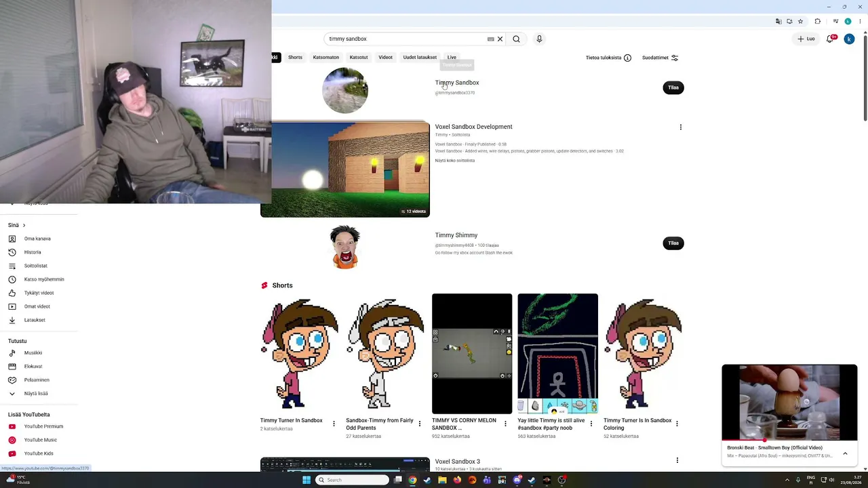
Task: Expand Näytä lisää in Tutustu section
Action: (x=36, y=393)
